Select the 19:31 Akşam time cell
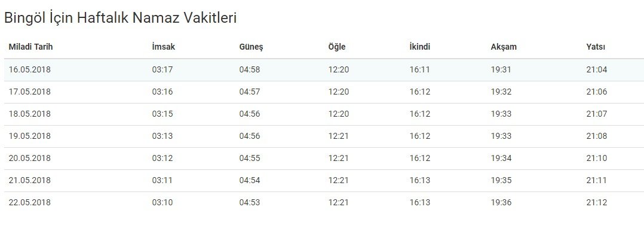The width and height of the screenshot is (644, 225). pos(501,69)
